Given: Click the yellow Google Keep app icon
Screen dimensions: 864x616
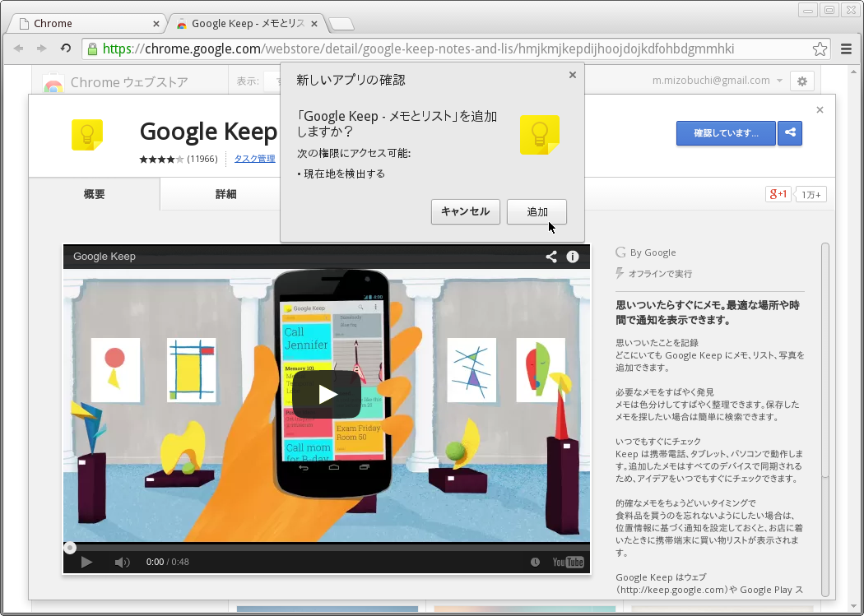Looking at the screenshot, I should pos(87,134).
